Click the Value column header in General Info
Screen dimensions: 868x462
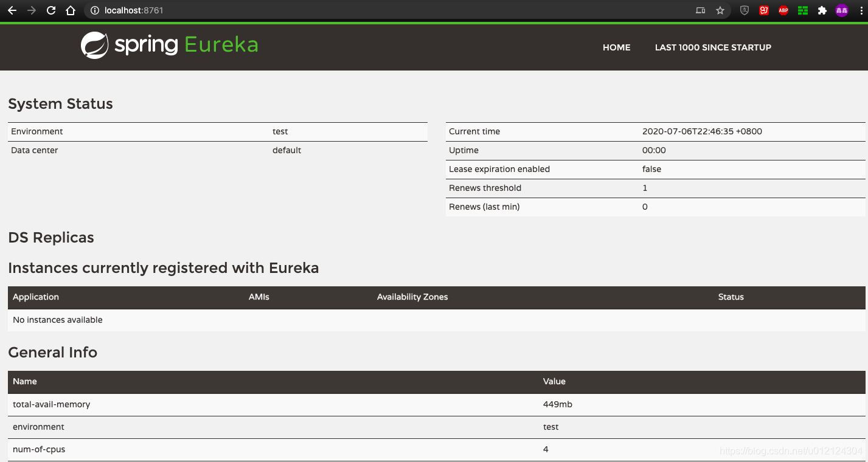coord(554,381)
